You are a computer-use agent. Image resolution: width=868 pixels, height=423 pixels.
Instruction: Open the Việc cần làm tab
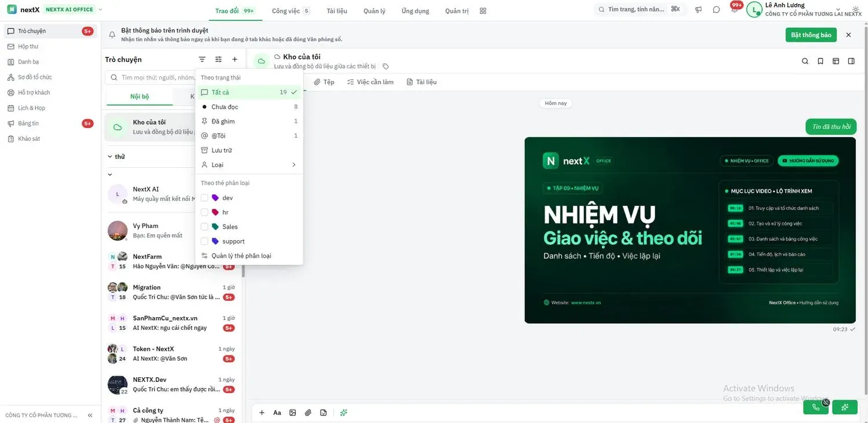[x=370, y=82]
